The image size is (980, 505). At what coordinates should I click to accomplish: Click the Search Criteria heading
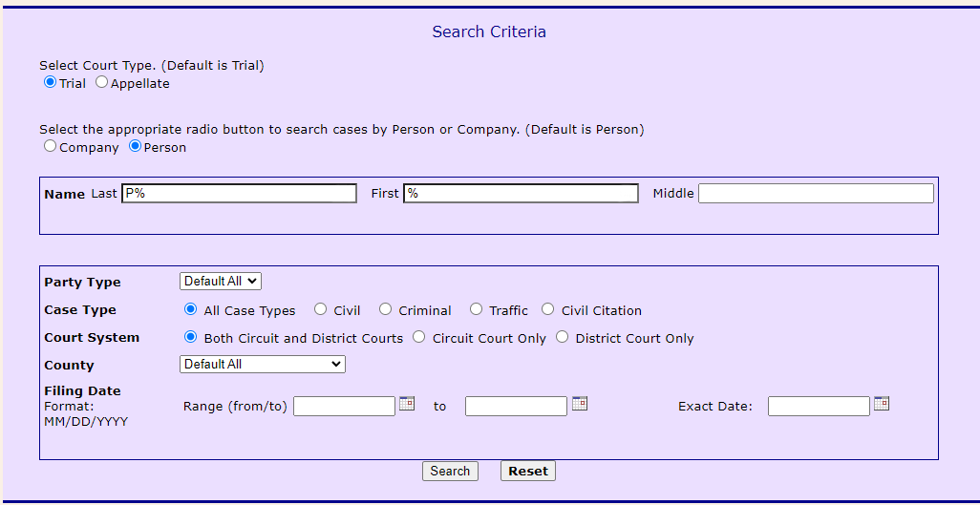489,32
